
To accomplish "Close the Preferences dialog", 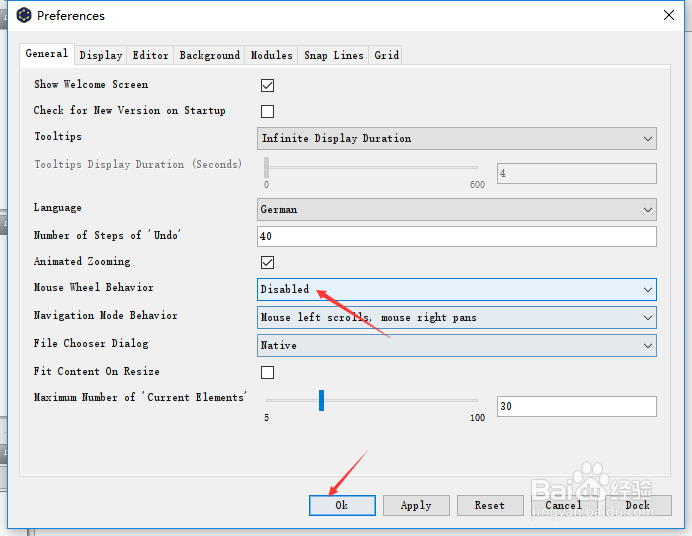I will [x=669, y=15].
